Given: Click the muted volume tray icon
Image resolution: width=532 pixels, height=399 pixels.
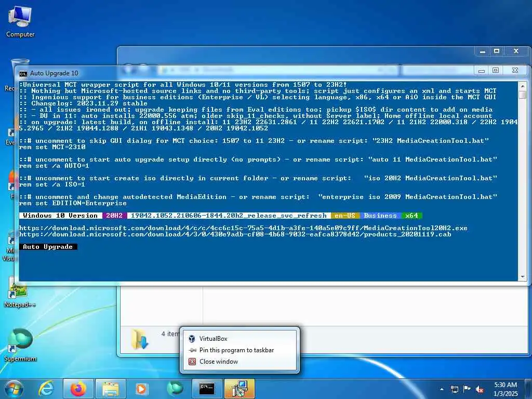Looking at the screenshot, I should tap(480, 389).
